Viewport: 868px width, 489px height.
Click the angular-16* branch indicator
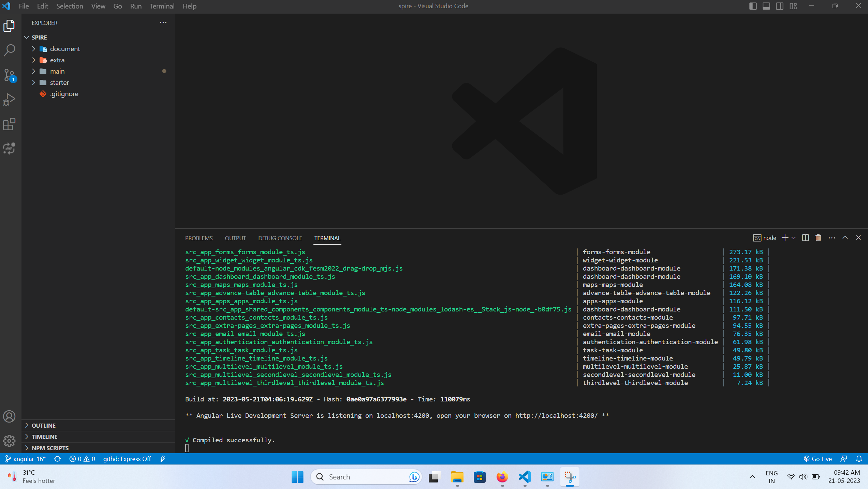coord(26,459)
